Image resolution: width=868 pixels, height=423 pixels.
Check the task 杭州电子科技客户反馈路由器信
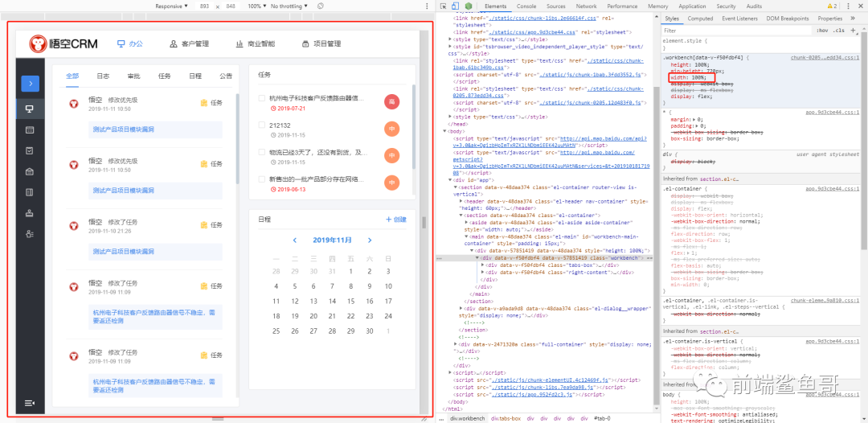(261, 98)
